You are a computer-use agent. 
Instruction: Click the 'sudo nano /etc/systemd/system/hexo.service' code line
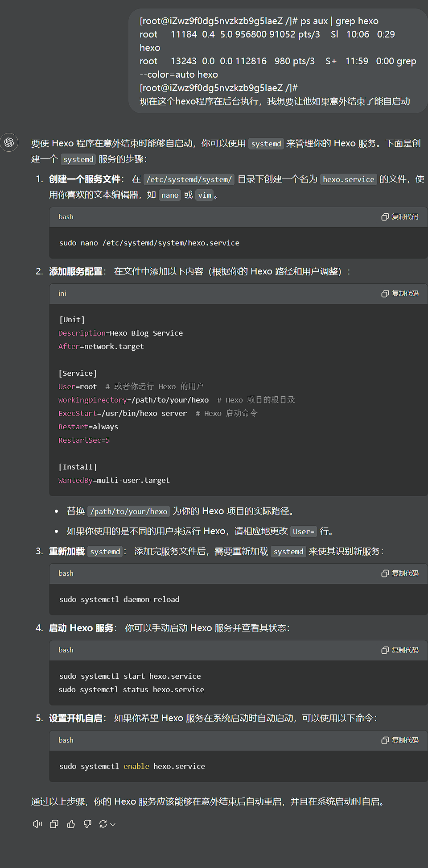[x=149, y=243]
